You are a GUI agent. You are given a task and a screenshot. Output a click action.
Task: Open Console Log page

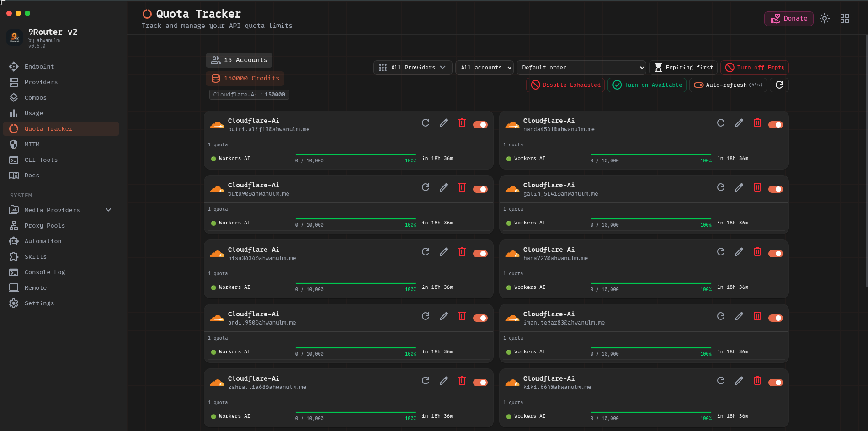tap(61, 272)
